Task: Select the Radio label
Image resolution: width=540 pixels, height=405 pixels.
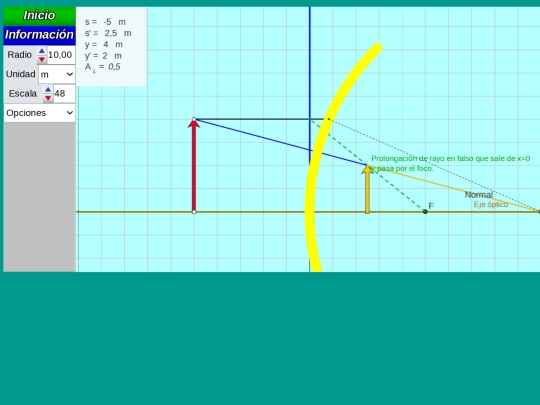Action: click(x=20, y=55)
